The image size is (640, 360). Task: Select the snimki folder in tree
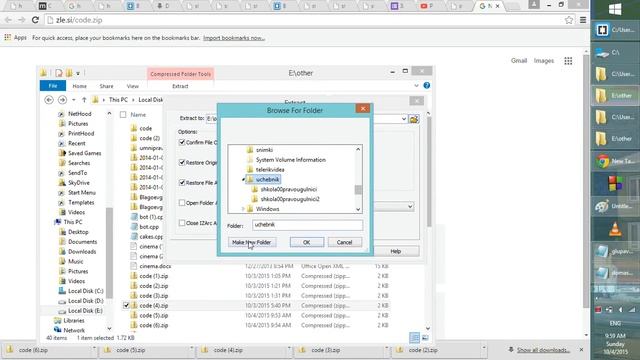click(264, 150)
